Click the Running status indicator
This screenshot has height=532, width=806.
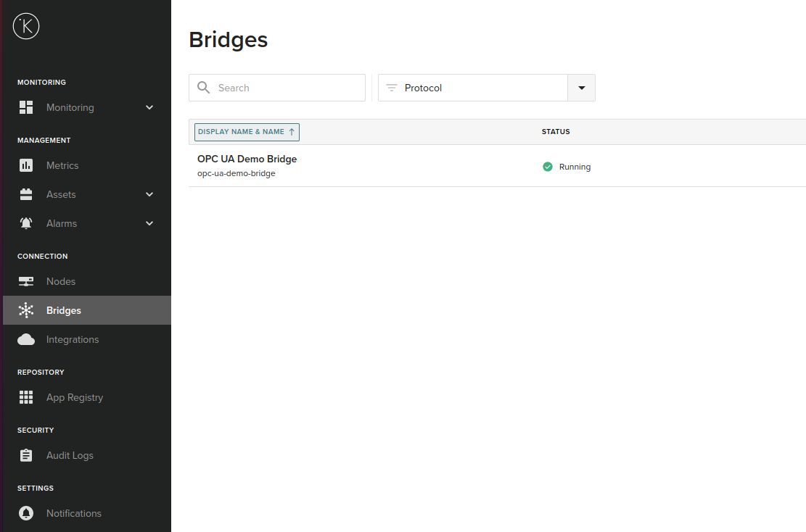tap(548, 167)
